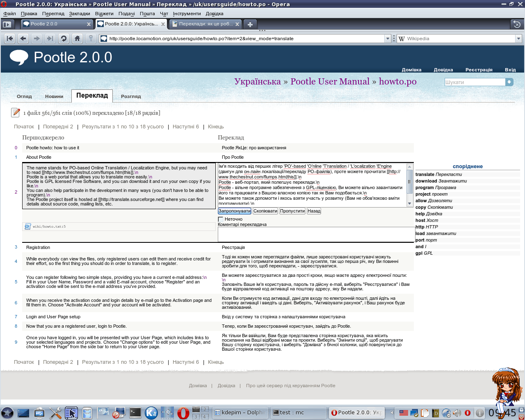This screenshot has height=420, width=525.
Task: Open the closed tabs trash icon
Action: pyautogui.click(x=517, y=24)
